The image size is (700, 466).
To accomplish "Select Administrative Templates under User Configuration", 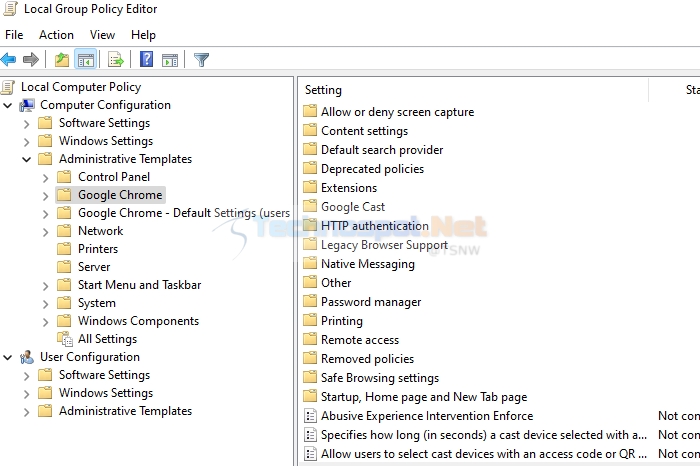I will coord(125,411).
